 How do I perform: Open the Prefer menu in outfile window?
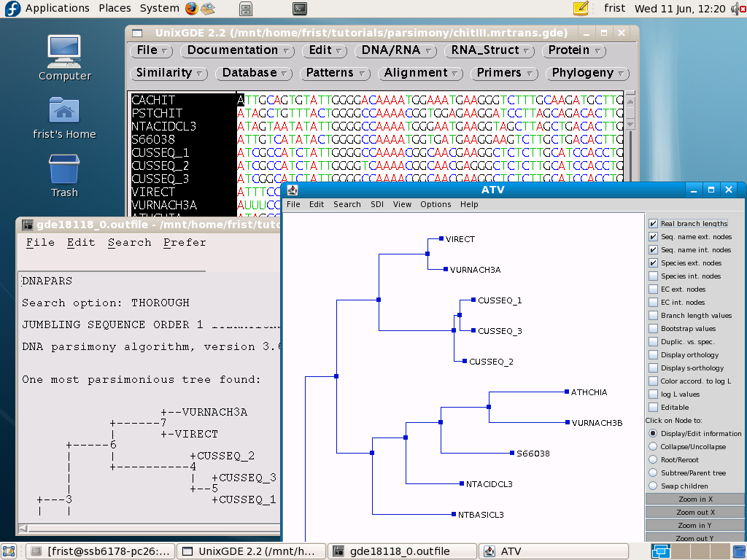point(185,243)
